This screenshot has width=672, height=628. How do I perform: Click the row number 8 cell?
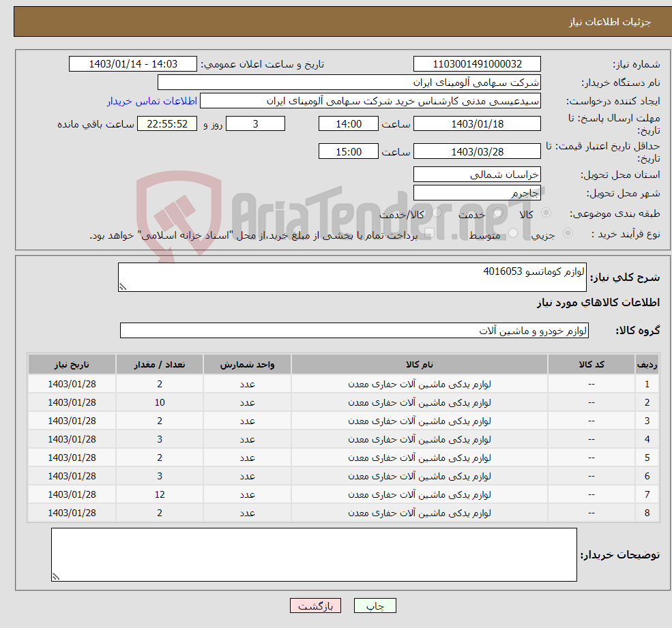[647, 513]
